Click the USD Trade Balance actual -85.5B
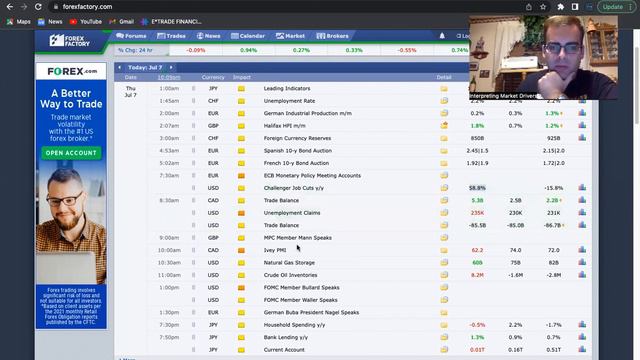This screenshot has height=360, width=640. pos(477,225)
